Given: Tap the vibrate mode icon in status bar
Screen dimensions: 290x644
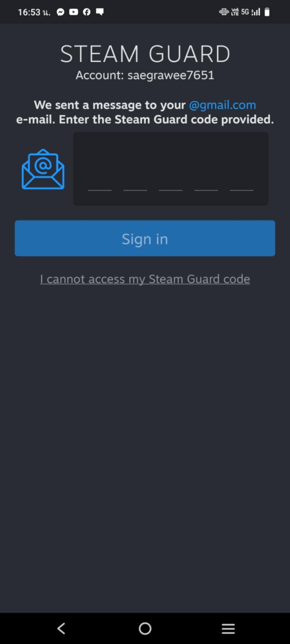Looking at the screenshot, I should pos(224,12).
